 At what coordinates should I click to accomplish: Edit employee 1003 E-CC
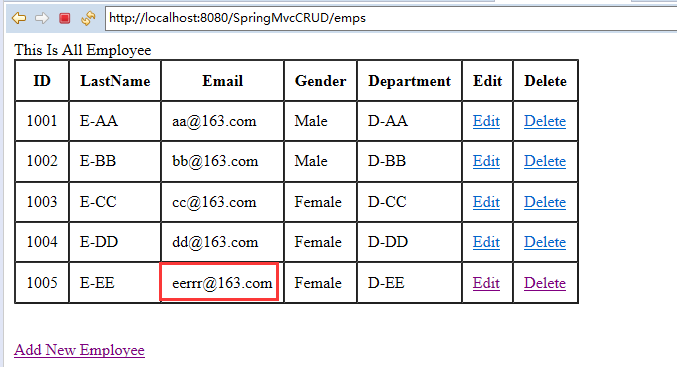pos(486,202)
